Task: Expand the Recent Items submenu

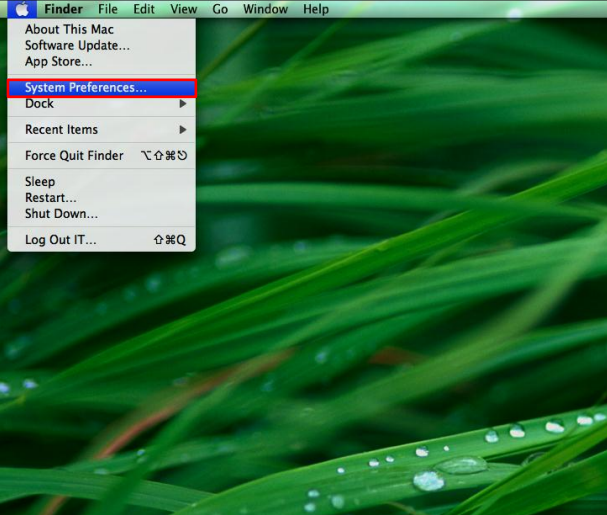Action: 101,130
